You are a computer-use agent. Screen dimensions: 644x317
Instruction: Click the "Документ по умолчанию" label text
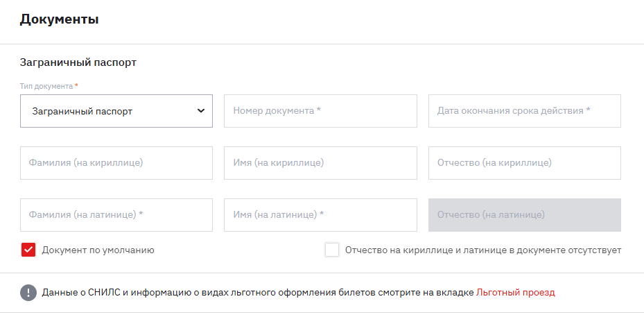tap(98, 250)
